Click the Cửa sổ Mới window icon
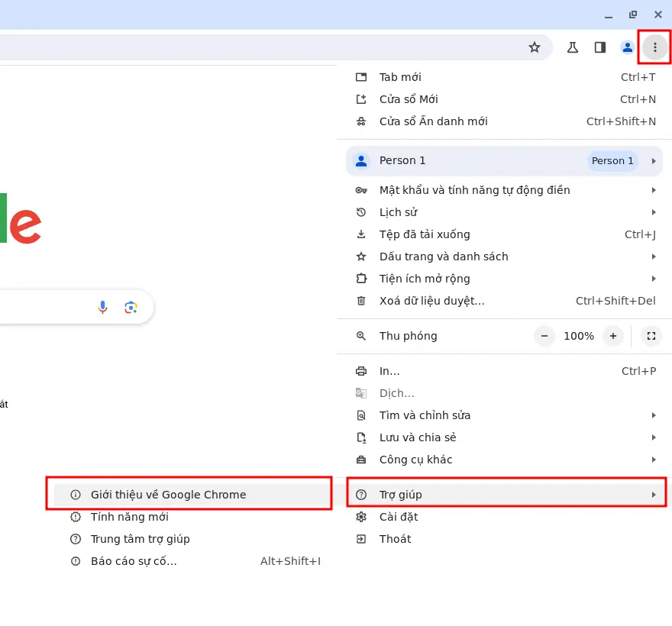This screenshot has height=626, width=672. click(x=361, y=99)
